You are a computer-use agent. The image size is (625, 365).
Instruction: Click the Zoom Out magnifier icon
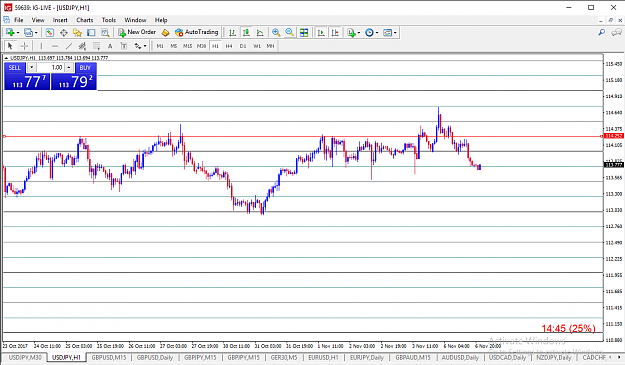coord(290,33)
